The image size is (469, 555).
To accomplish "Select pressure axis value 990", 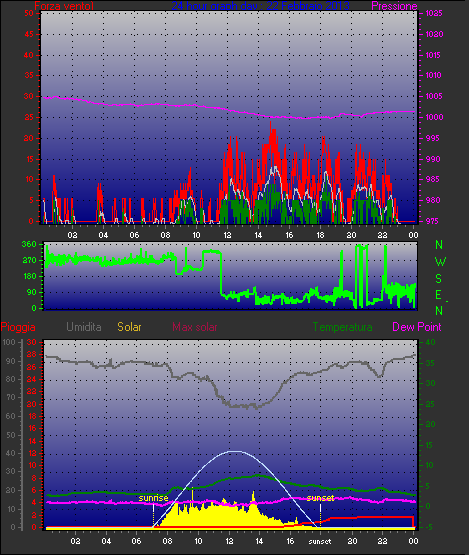I will [x=433, y=159].
